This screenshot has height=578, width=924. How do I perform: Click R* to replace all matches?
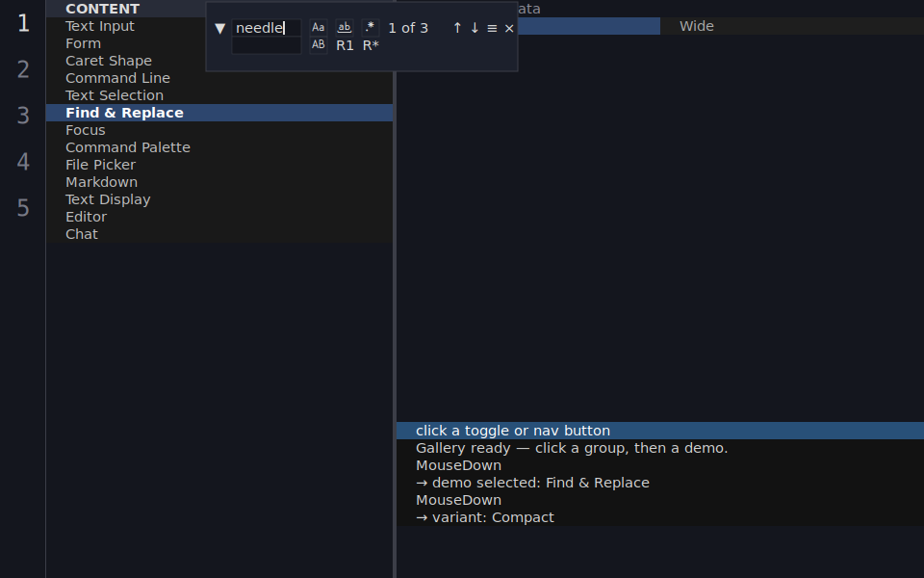pos(371,45)
